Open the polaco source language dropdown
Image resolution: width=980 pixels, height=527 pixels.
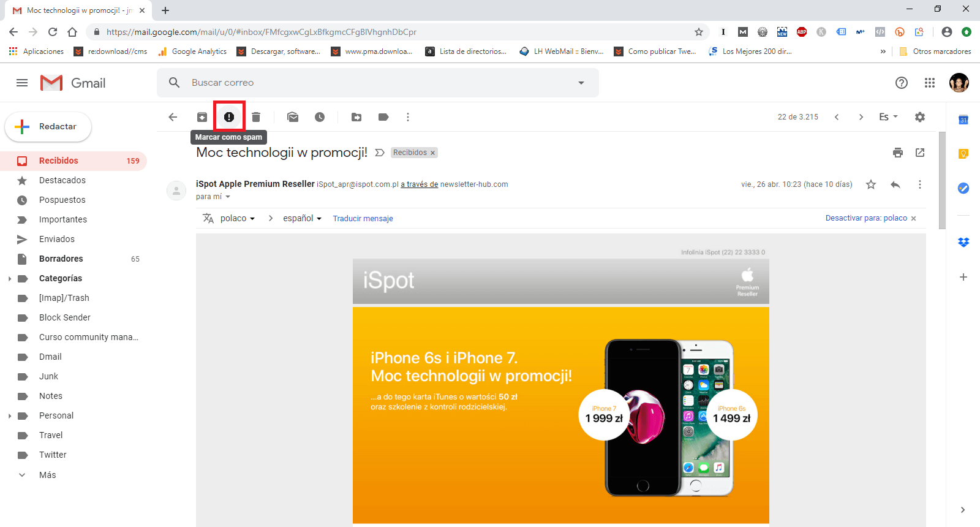pyautogui.click(x=238, y=219)
